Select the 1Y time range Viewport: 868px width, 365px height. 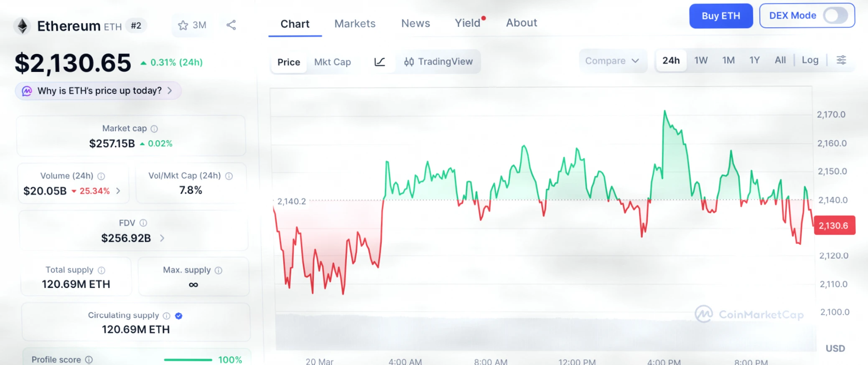[754, 61]
